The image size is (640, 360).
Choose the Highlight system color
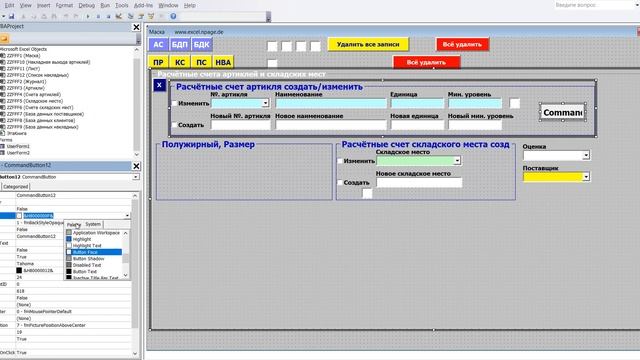pos(93,239)
